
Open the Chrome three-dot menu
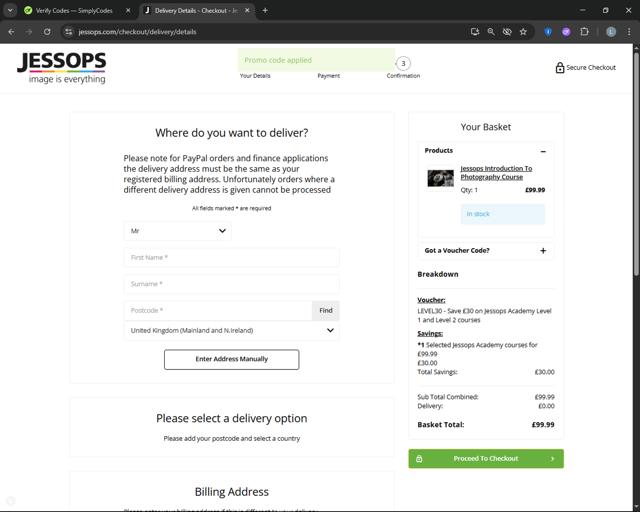629,32
